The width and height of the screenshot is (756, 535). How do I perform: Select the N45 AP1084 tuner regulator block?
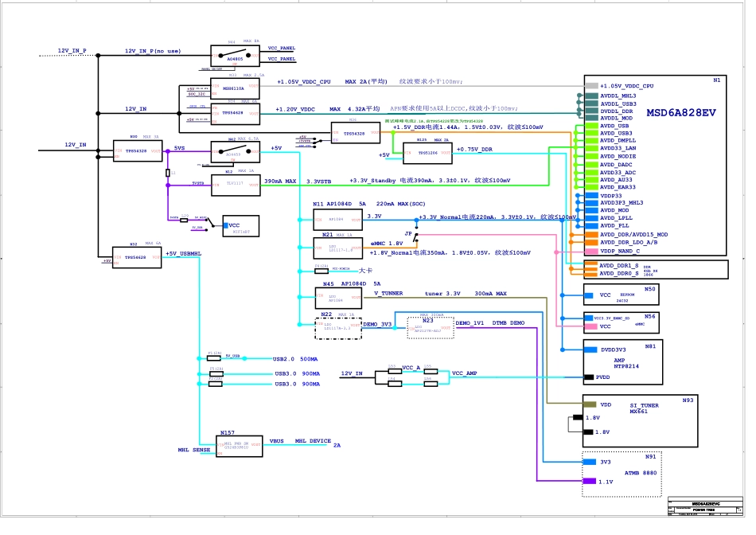(x=340, y=298)
